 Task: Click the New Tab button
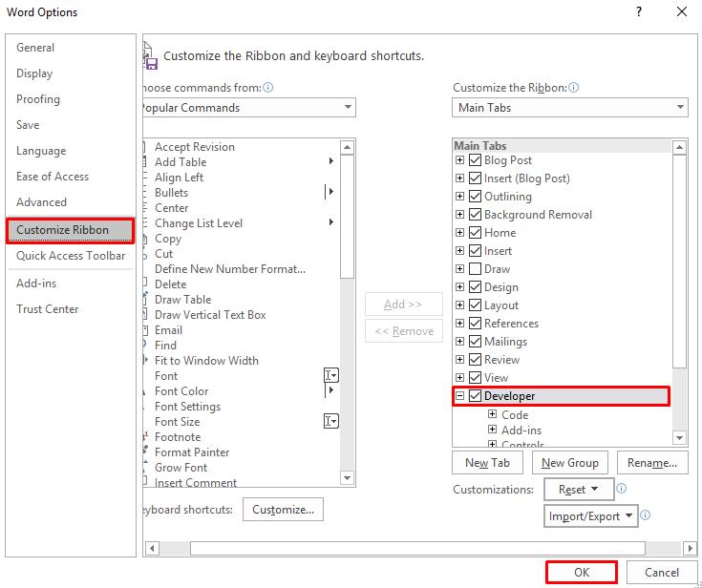click(487, 463)
